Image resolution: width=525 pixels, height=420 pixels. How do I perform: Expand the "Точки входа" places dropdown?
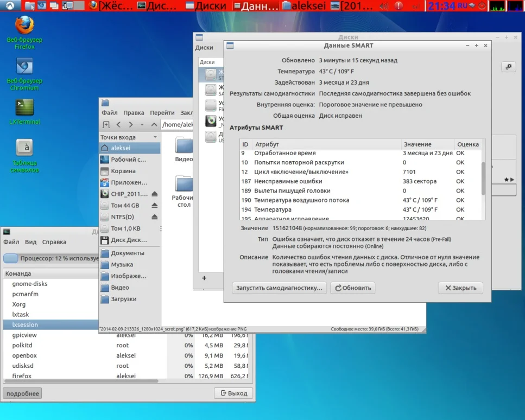tap(155, 137)
